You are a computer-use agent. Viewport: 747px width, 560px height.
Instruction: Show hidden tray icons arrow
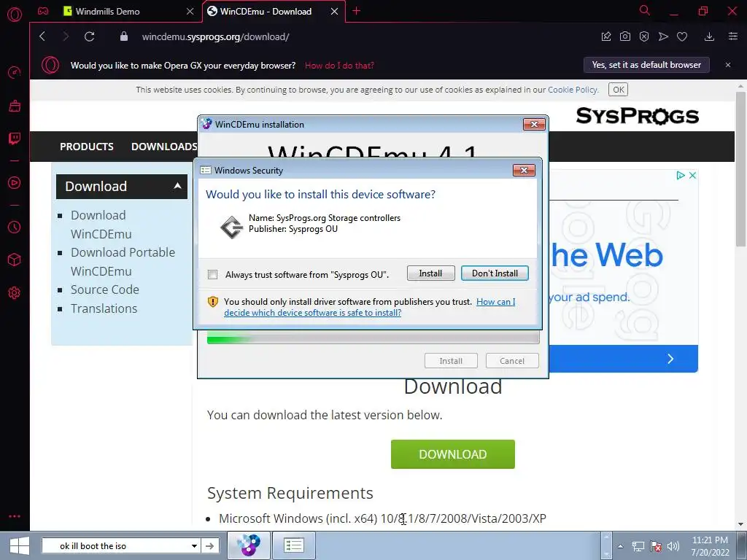point(620,546)
